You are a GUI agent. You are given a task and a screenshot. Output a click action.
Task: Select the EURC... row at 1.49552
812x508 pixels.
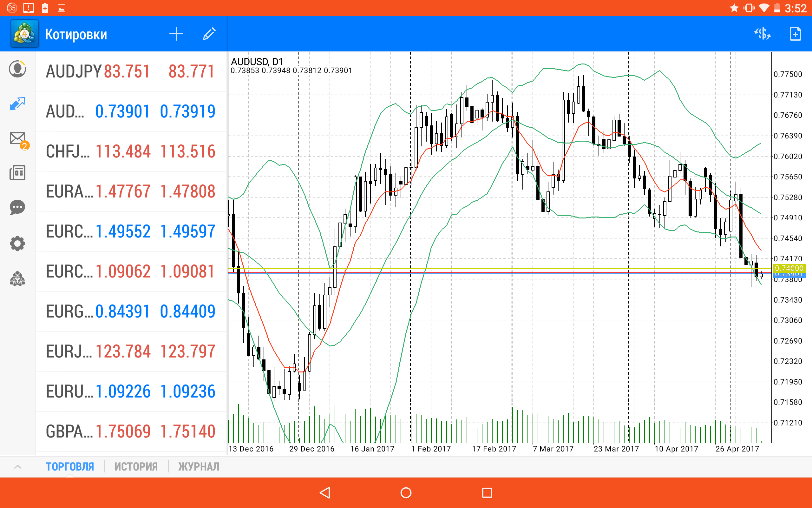click(131, 231)
